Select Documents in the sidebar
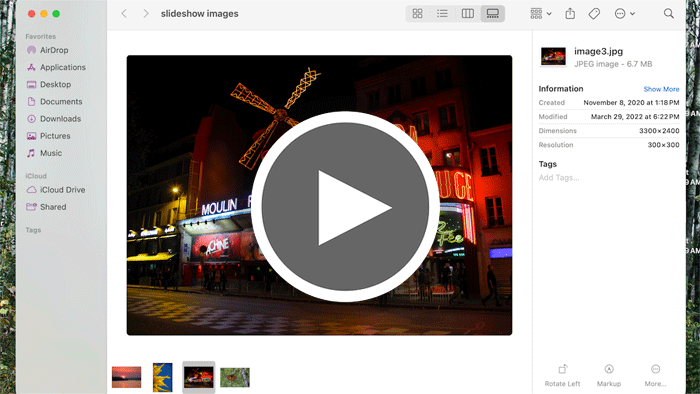The width and height of the screenshot is (700, 394). (x=54, y=102)
